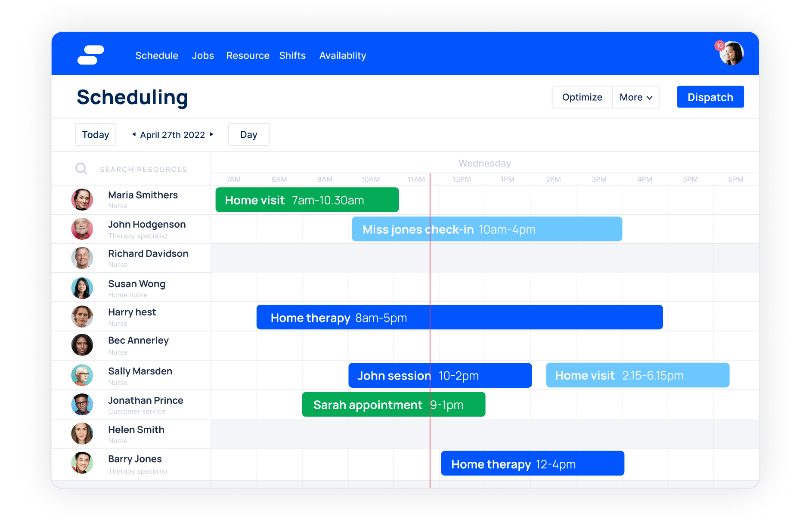This screenshot has width=812, height=519.
Task: Select Susan Wong avatar photo
Action: [x=82, y=288]
